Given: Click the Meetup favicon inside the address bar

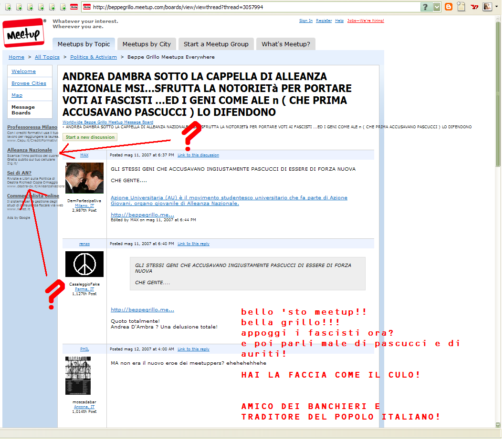Looking at the screenshot, I should [87, 7].
